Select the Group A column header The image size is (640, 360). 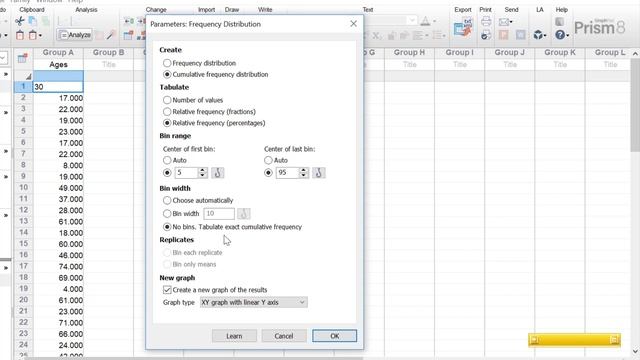point(58,53)
